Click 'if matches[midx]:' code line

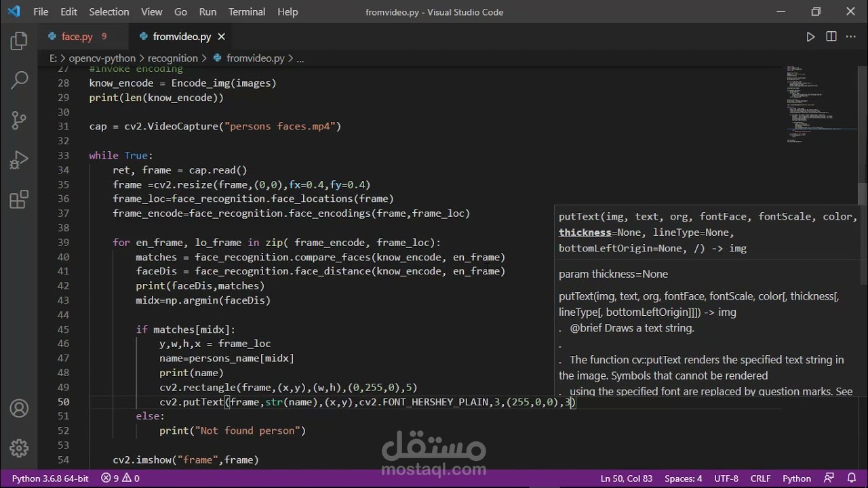pyautogui.click(x=186, y=329)
